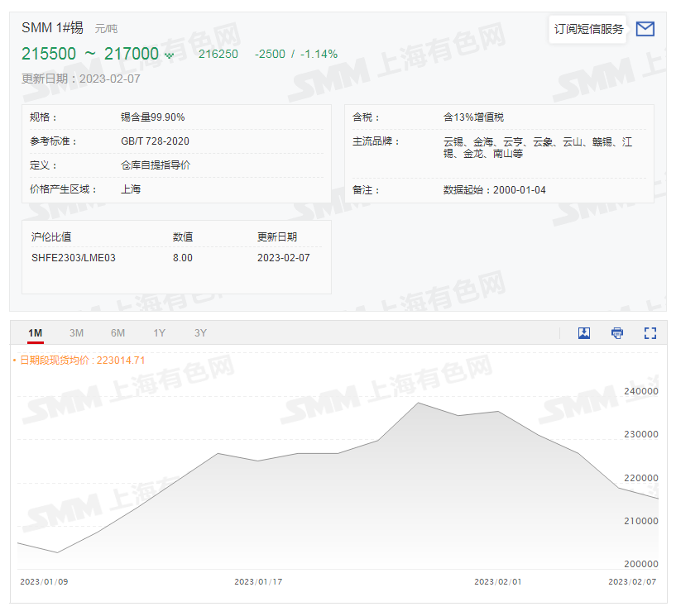Click the 订阅短信服务 button

pyautogui.click(x=588, y=29)
